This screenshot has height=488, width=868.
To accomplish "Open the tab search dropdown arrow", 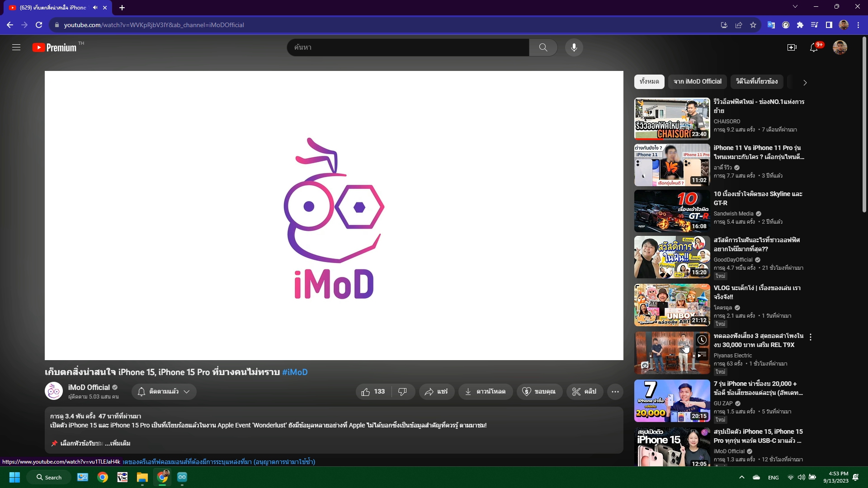I will pos(795,6).
